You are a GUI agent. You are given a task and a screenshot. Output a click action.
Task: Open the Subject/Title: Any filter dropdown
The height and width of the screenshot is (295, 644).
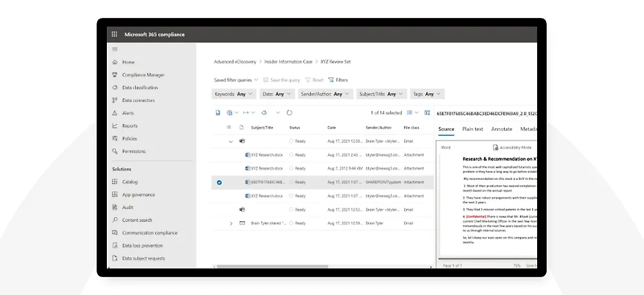click(381, 94)
